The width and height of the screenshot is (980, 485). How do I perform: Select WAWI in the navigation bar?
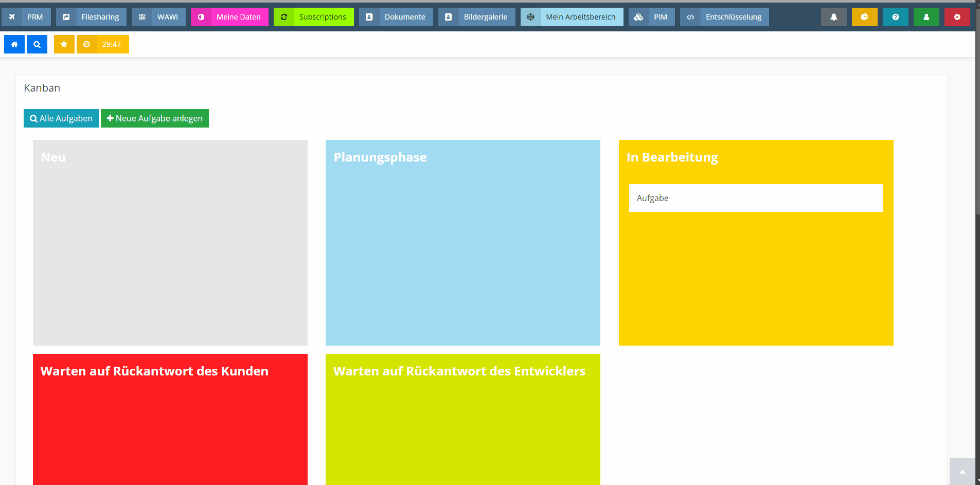point(158,17)
